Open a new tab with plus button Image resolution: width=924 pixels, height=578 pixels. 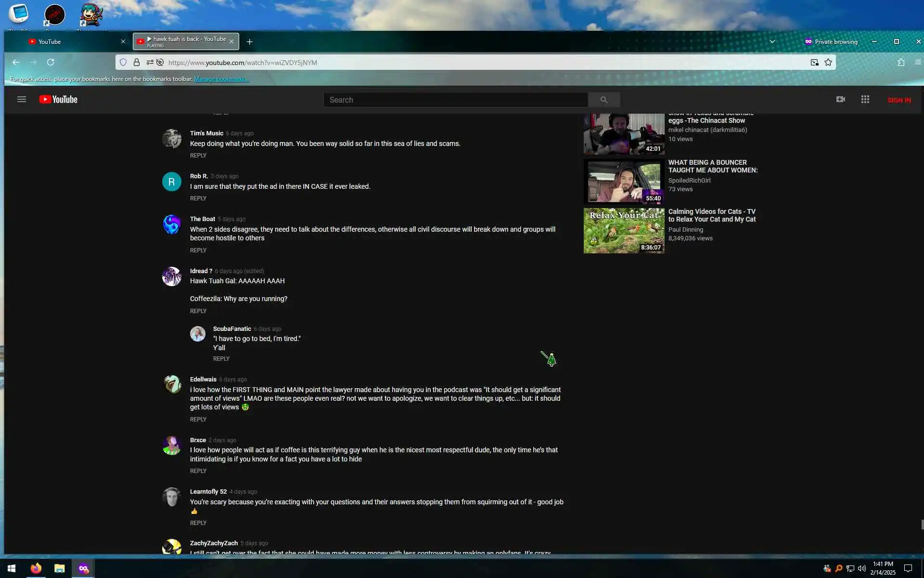[249, 42]
